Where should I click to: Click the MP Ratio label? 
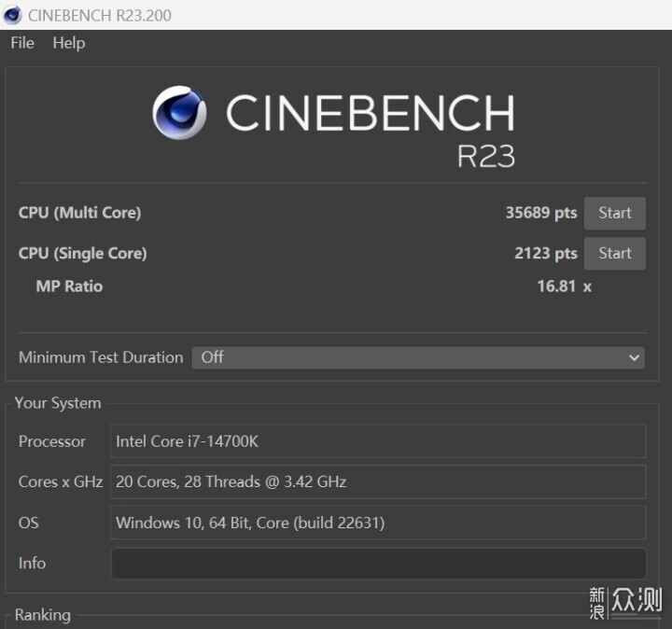point(69,287)
